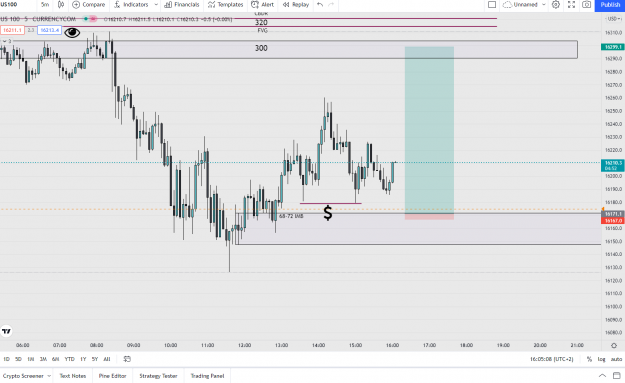
Task: Click the 320 level label text
Action: [x=261, y=23]
